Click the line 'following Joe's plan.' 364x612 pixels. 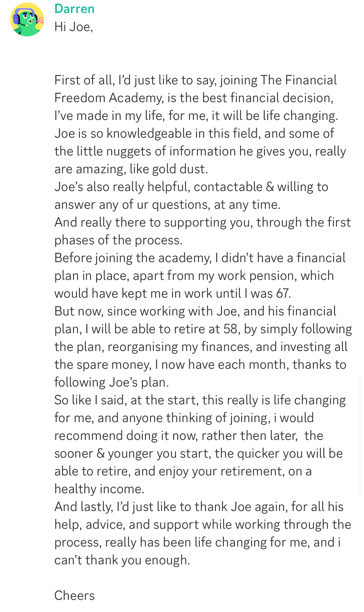[x=112, y=383]
